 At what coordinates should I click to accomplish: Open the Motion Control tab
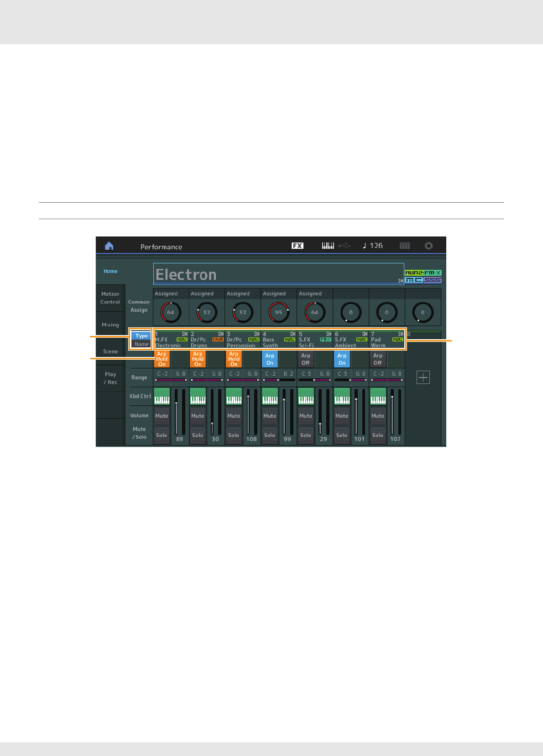(110, 298)
